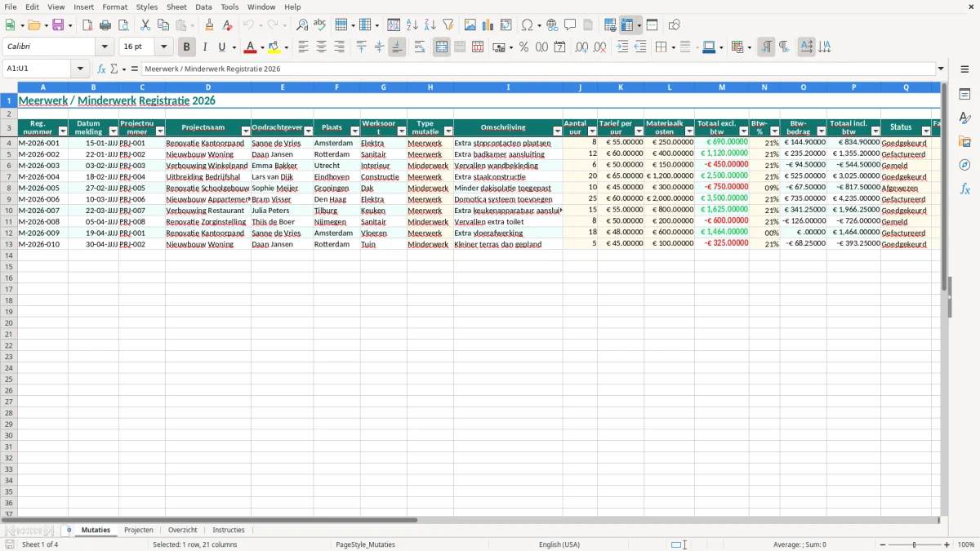Switch to Projecten sheet tab
980x551 pixels.
coord(139,530)
